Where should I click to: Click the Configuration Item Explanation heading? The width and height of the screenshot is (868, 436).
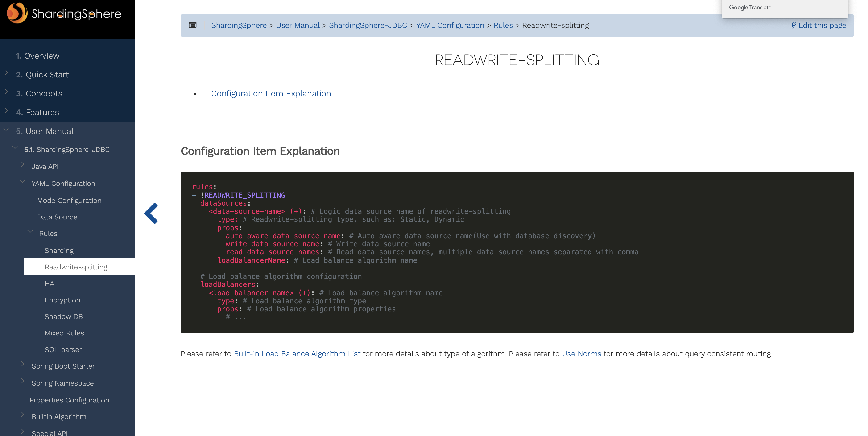click(260, 151)
